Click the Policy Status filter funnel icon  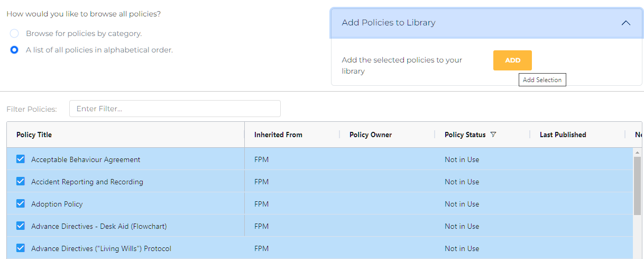pyautogui.click(x=493, y=135)
